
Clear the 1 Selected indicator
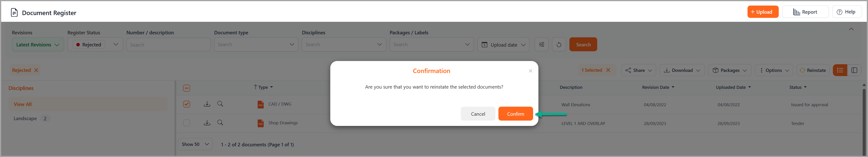pos(608,70)
